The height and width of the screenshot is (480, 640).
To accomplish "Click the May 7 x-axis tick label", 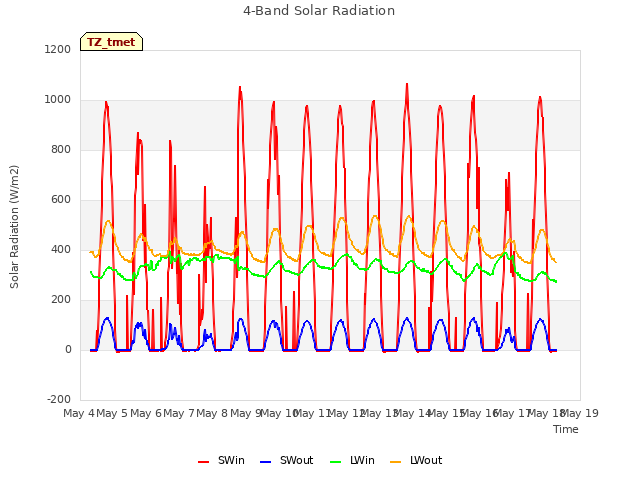I will 179,413.
